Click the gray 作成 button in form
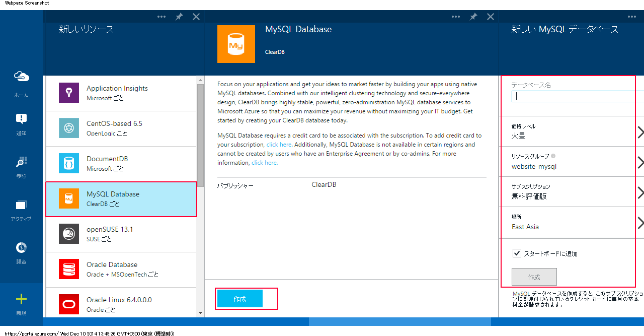Viewport: 644px width, 336px height. tap(534, 277)
